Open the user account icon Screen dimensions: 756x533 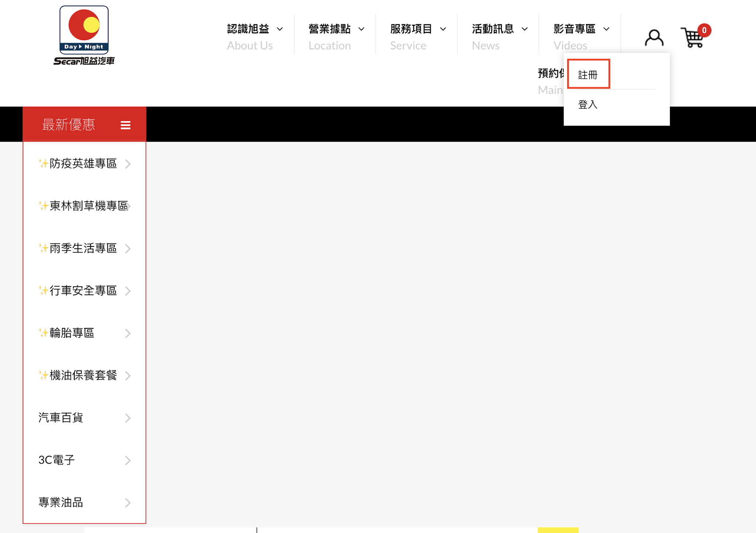coord(654,38)
